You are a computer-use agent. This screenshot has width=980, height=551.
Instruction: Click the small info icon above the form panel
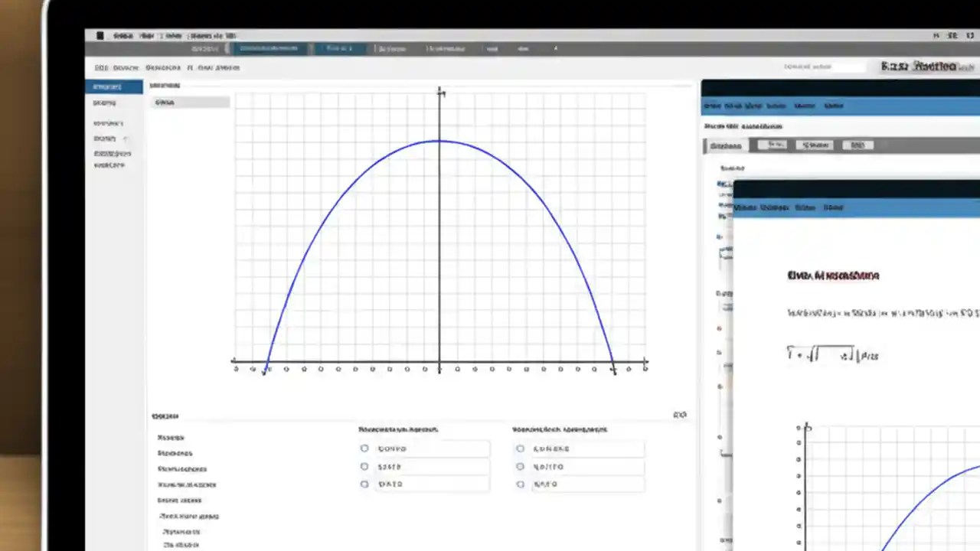click(x=680, y=414)
